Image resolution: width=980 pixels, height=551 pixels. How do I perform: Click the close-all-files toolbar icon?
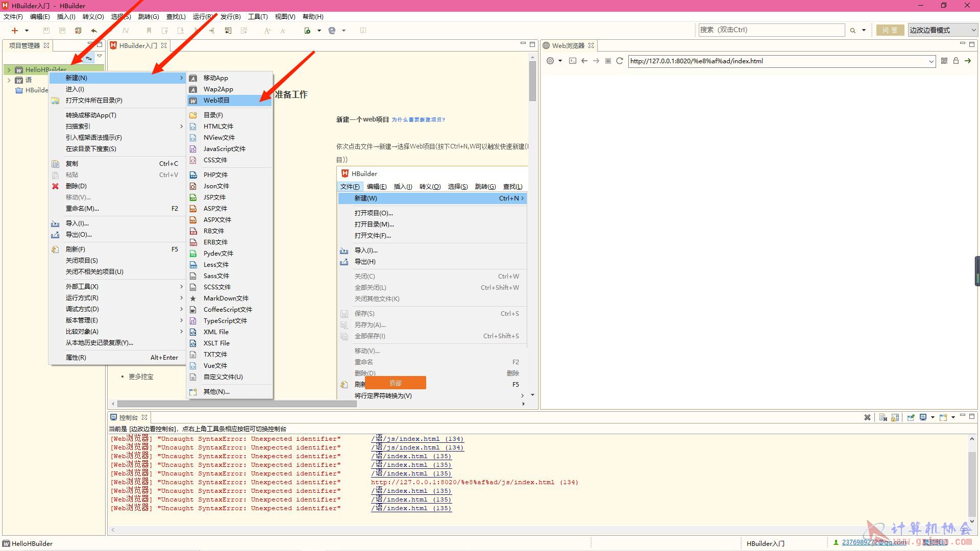coord(78,31)
